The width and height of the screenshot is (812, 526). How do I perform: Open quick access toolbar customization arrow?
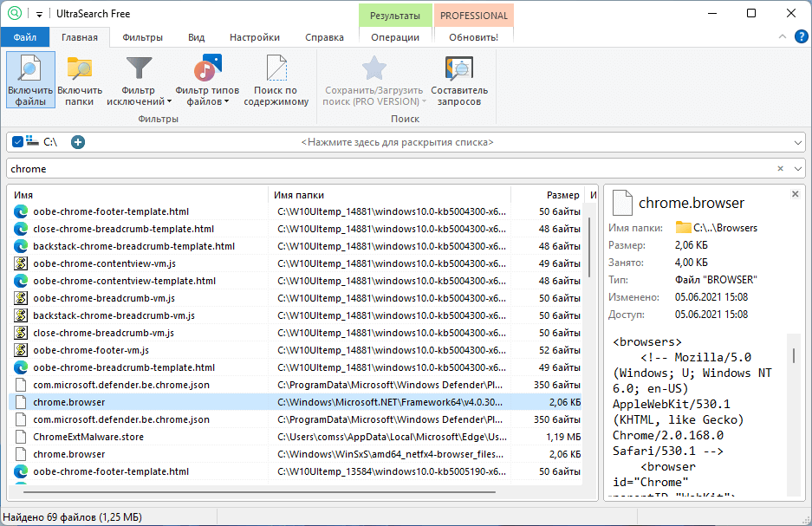point(39,15)
